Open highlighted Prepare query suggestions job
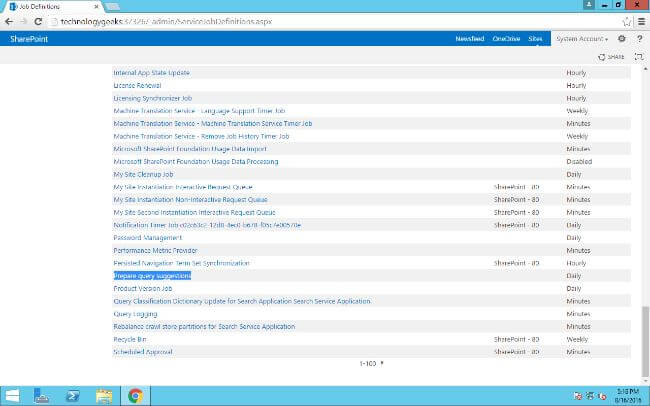650x406 pixels. coord(152,276)
